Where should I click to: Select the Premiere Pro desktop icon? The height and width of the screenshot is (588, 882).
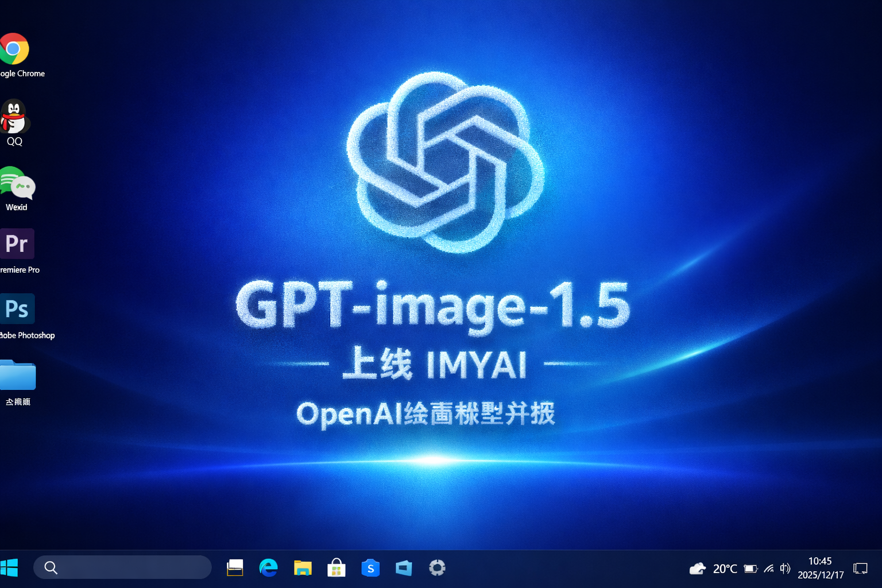[17, 243]
